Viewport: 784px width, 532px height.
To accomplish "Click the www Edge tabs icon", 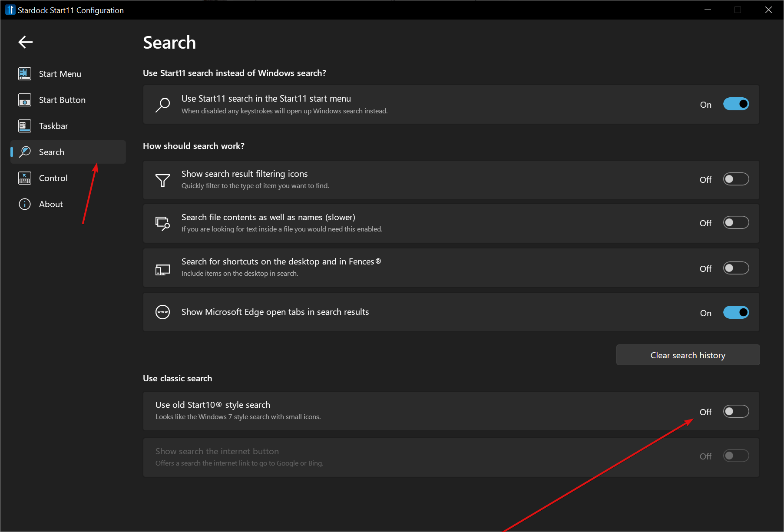I will (x=162, y=312).
